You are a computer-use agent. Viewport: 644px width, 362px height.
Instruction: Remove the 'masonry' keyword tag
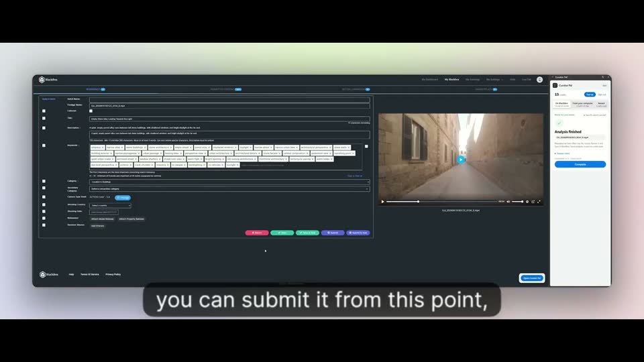[168, 165]
